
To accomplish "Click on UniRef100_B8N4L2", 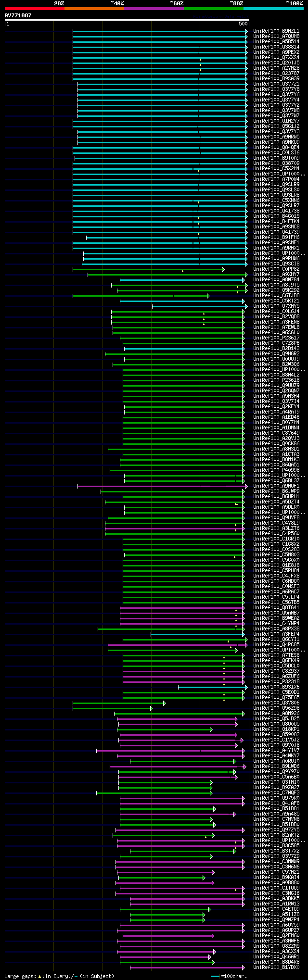I will (x=276, y=375).
